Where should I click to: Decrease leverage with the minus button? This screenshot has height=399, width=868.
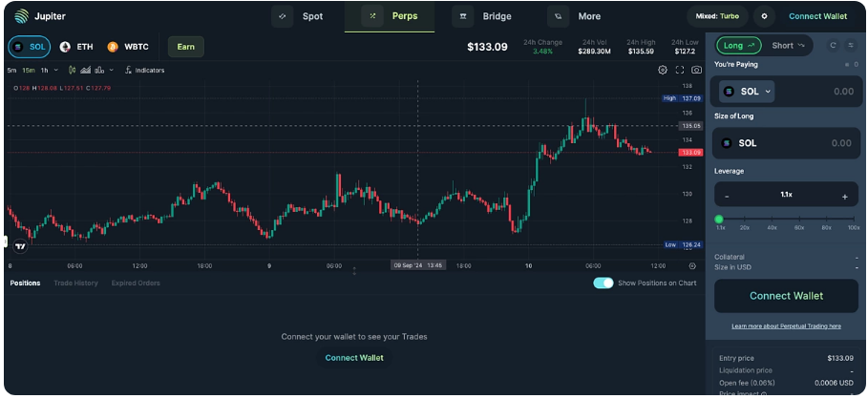pyautogui.click(x=727, y=196)
